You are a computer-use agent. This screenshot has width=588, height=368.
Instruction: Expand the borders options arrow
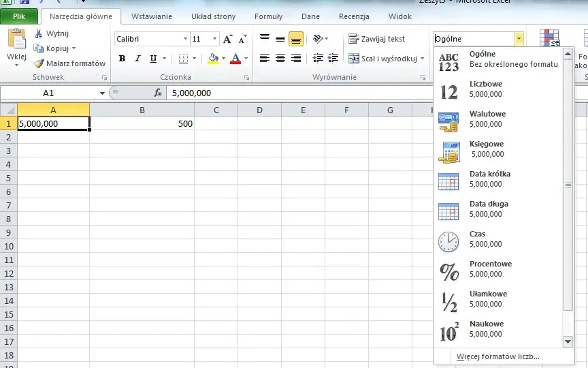coord(194,59)
